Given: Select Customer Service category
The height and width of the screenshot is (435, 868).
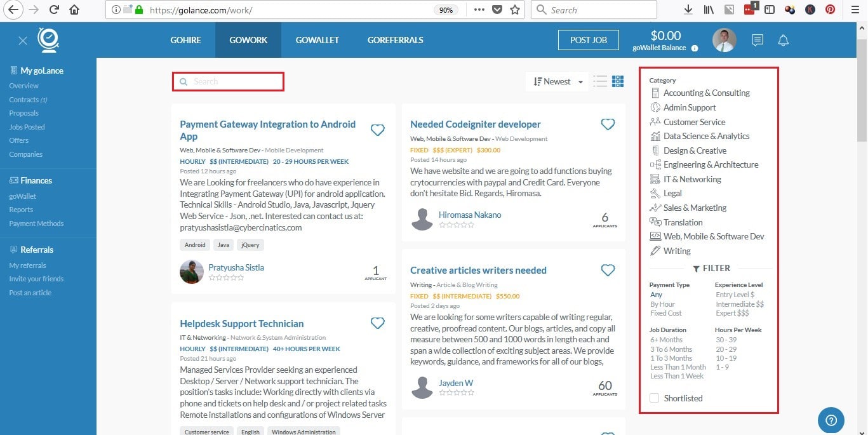Looking at the screenshot, I should click(x=694, y=122).
